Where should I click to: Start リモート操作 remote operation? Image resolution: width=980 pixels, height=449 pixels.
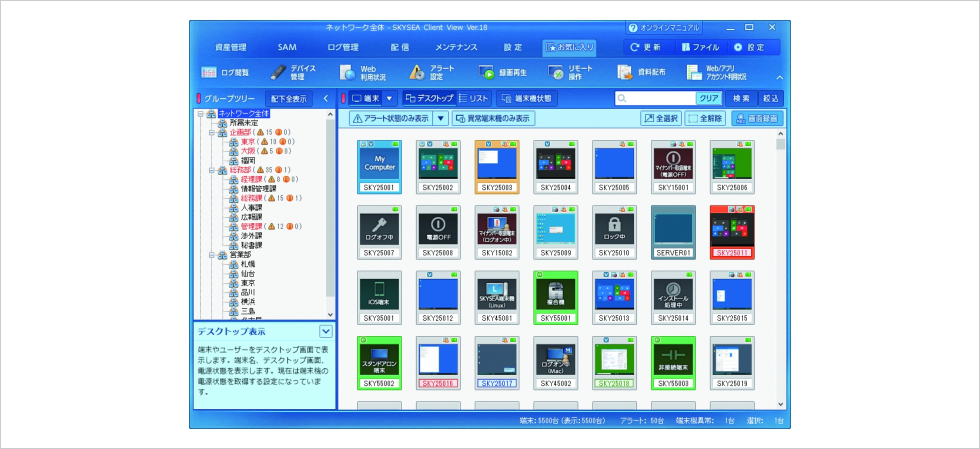click(x=570, y=72)
